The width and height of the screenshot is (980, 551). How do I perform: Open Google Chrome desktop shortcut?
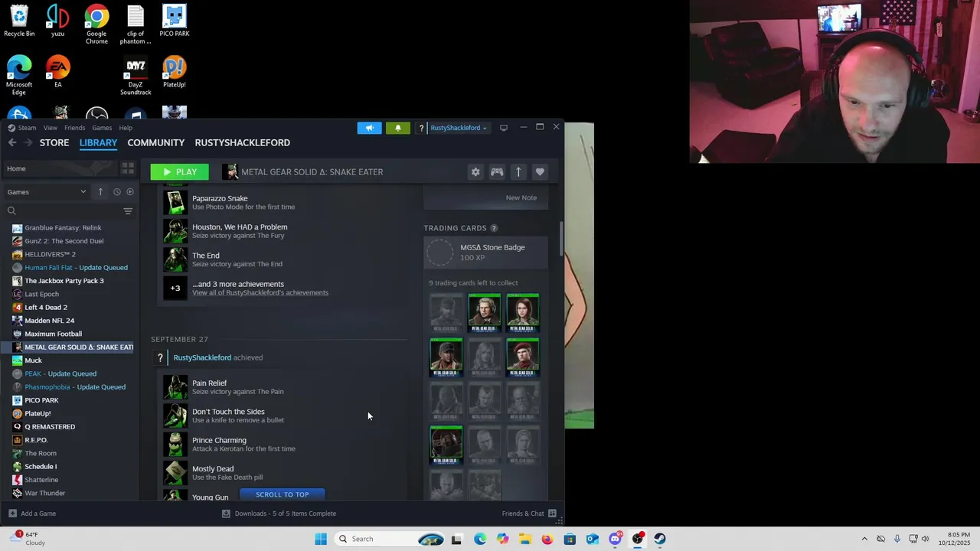(x=96, y=24)
